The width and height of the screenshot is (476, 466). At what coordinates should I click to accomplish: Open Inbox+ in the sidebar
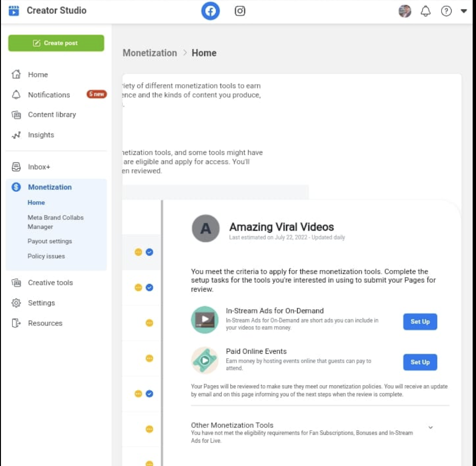click(x=39, y=167)
